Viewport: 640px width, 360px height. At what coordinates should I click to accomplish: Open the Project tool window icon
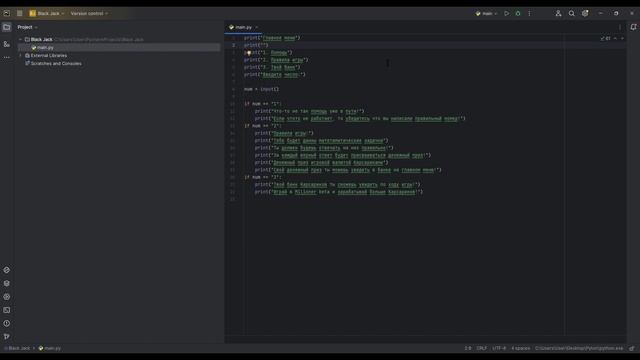7,27
